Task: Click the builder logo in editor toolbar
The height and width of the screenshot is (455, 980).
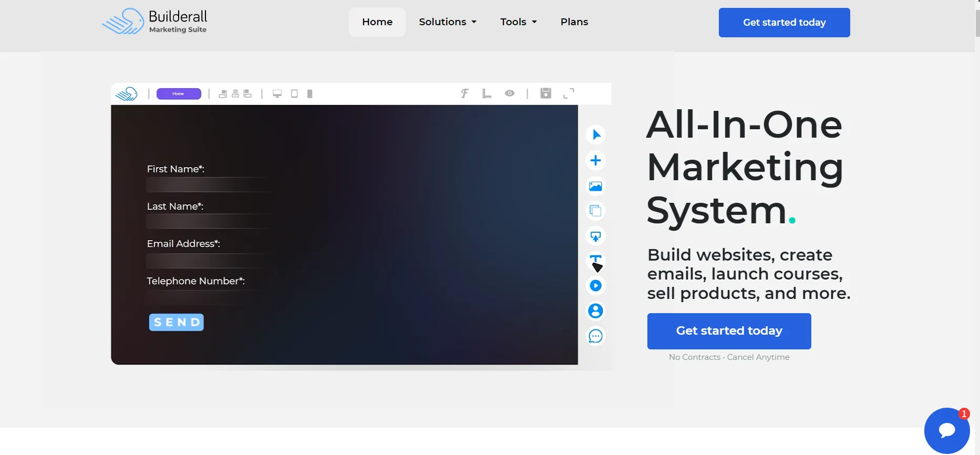Action: pos(127,94)
